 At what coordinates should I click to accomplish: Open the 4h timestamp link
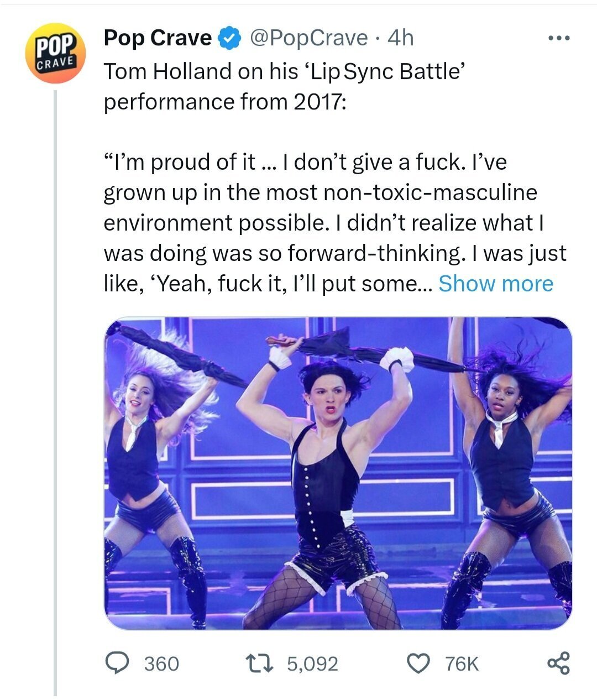(x=400, y=38)
